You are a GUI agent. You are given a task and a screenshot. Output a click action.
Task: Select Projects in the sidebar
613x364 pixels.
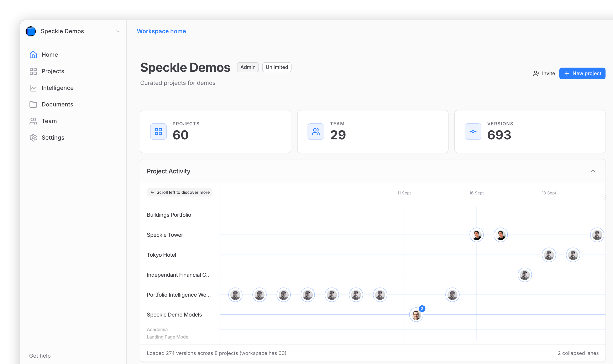pyautogui.click(x=53, y=71)
